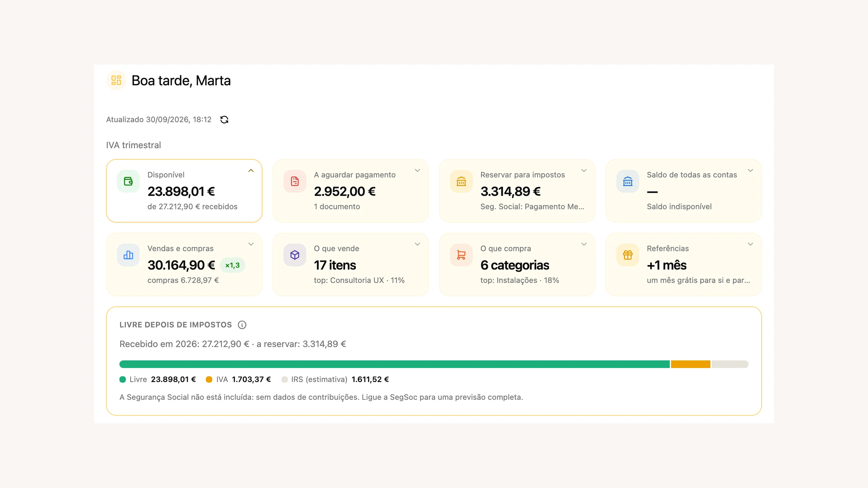Screen dimensions: 868x488
Task: Click the 1.611,52 € IRS estimate value
Action: click(370, 379)
